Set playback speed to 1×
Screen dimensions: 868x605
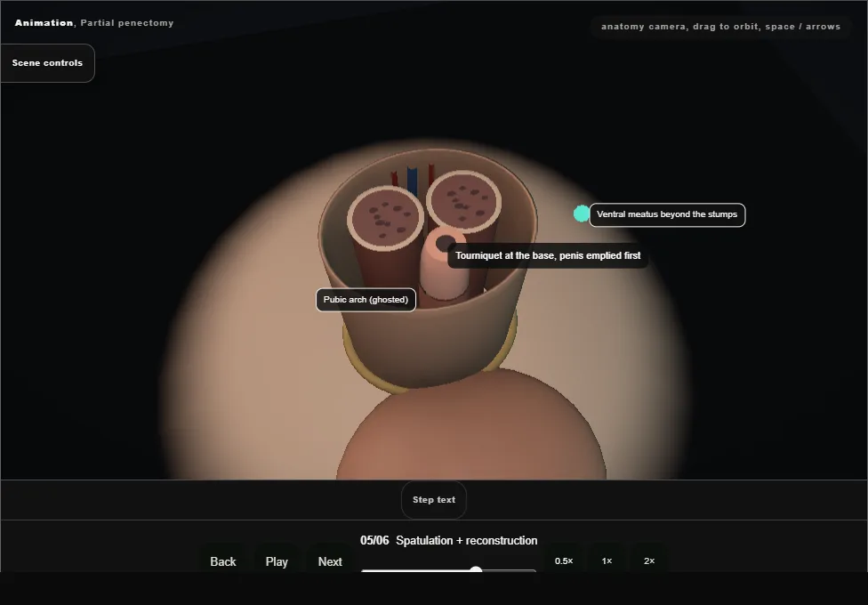tap(607, 561)
